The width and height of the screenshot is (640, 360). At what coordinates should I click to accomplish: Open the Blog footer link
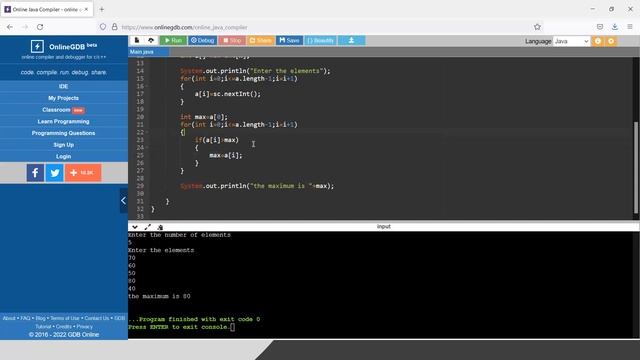point(40,318)
